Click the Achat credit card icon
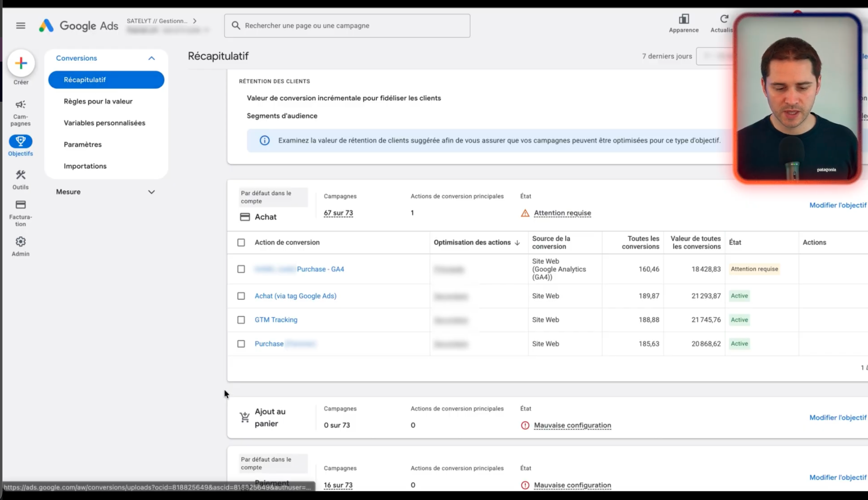Screen dimensions: 868x500 coord(245,217)
